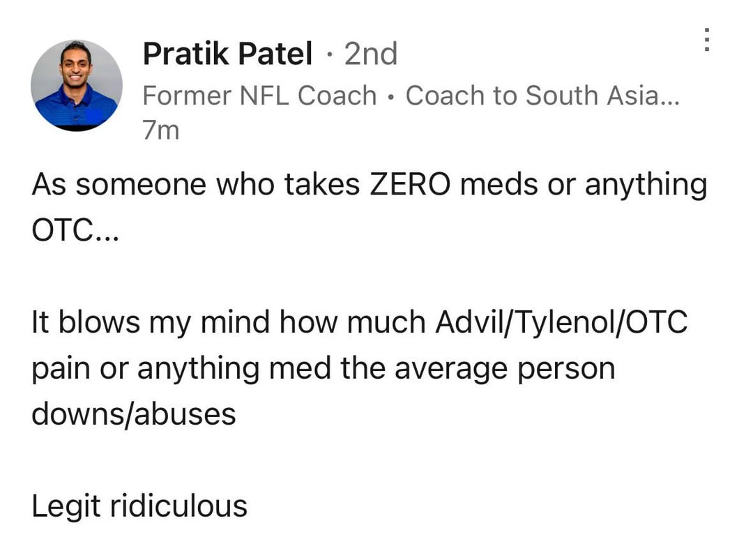The height and width of the screenshot is (560, 753).
Task: Click the word Advil in the post
Action: 466,322
